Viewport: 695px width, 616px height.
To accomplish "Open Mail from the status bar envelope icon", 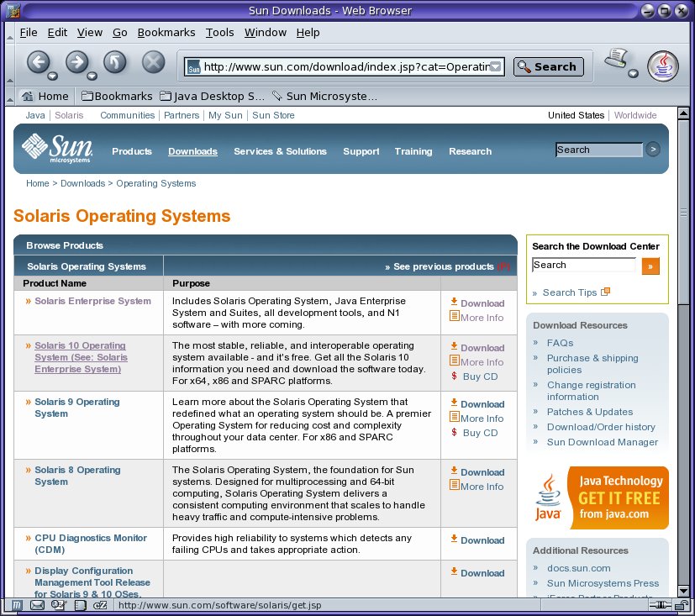I will click(37, 605).
